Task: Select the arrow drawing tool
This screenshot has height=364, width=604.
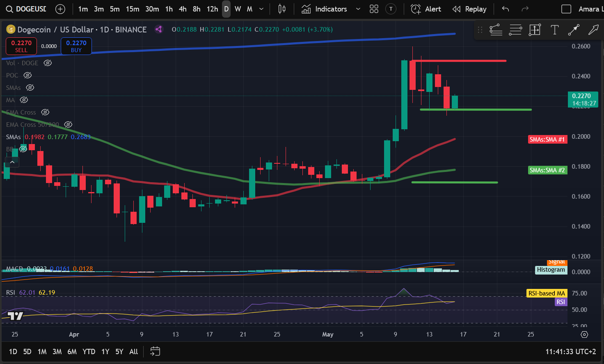Action: 593,30
